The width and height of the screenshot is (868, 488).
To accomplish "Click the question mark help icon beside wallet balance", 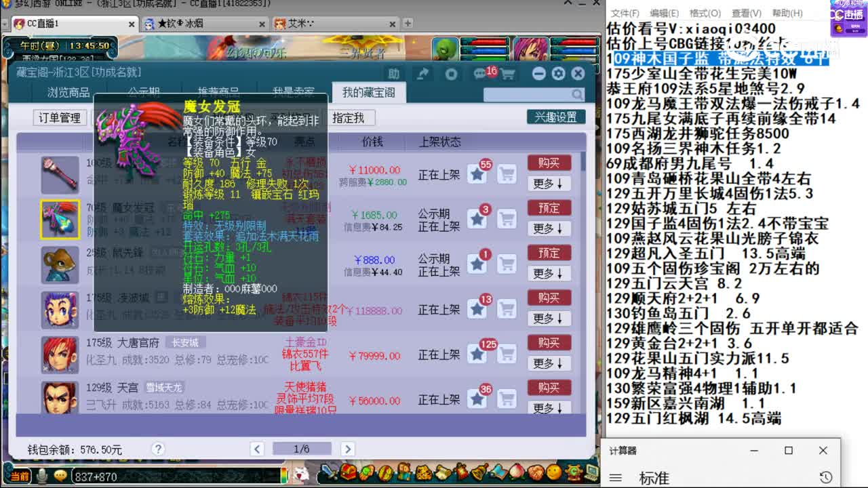I will [x=158, y=449].
